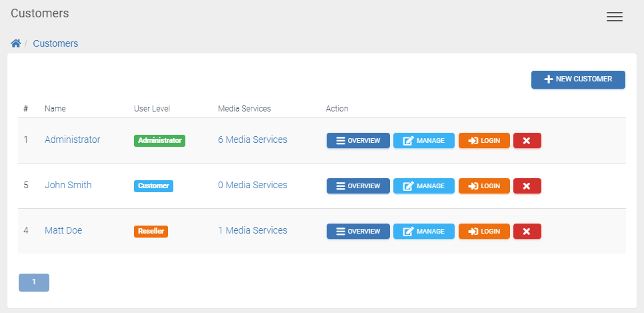View Overview for Administrator
The height and width of the screenshot is (313, 644).
[x=358, y=141]
